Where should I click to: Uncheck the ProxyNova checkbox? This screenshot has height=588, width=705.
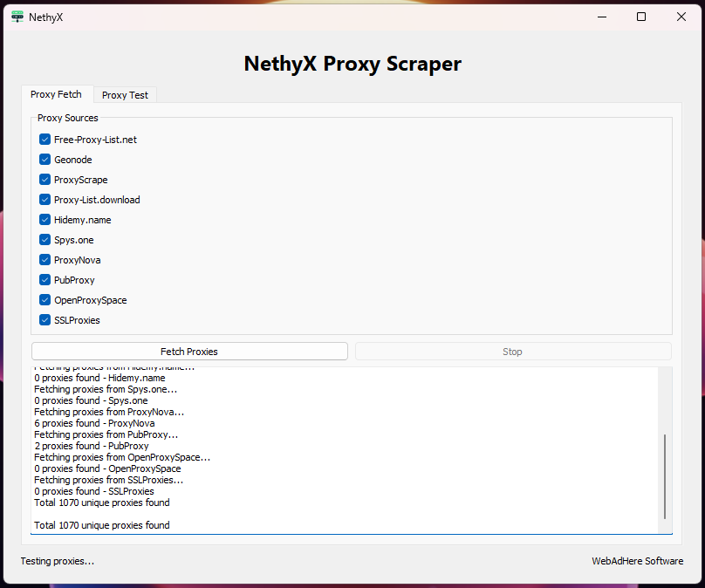(44, 259)
